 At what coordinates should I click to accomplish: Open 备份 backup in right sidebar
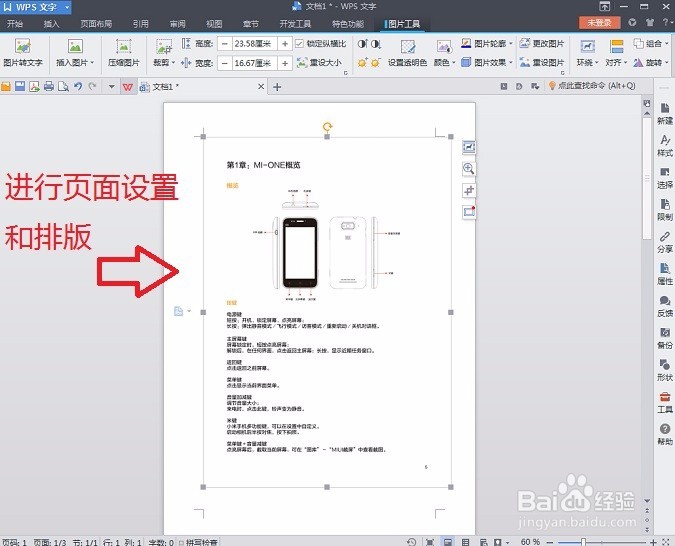click(x=665, y=338)
